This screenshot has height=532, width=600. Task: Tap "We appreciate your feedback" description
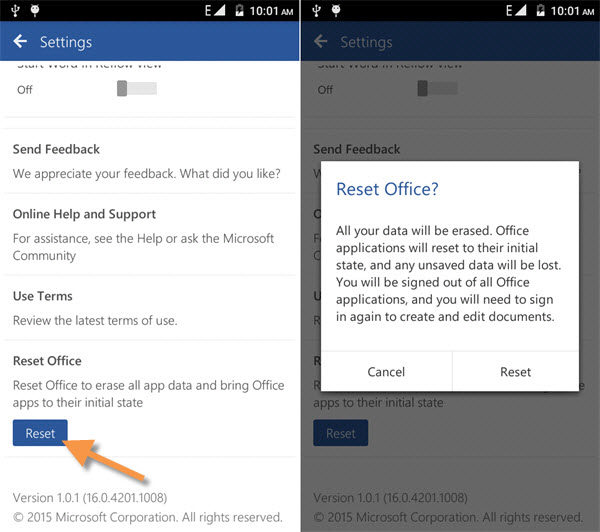coord(147,174)
